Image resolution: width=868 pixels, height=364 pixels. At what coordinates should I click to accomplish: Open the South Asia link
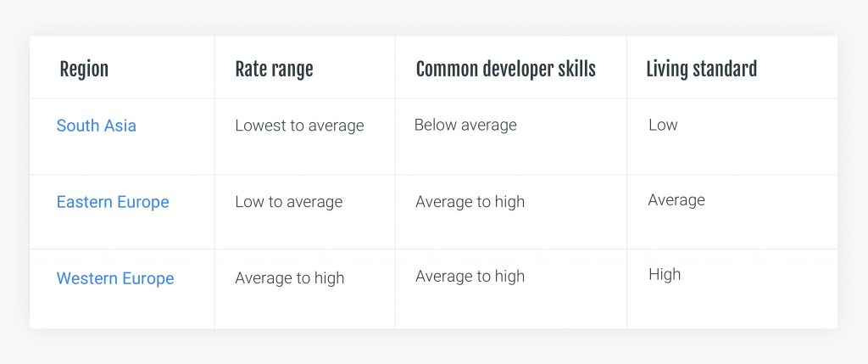[97, 126]
